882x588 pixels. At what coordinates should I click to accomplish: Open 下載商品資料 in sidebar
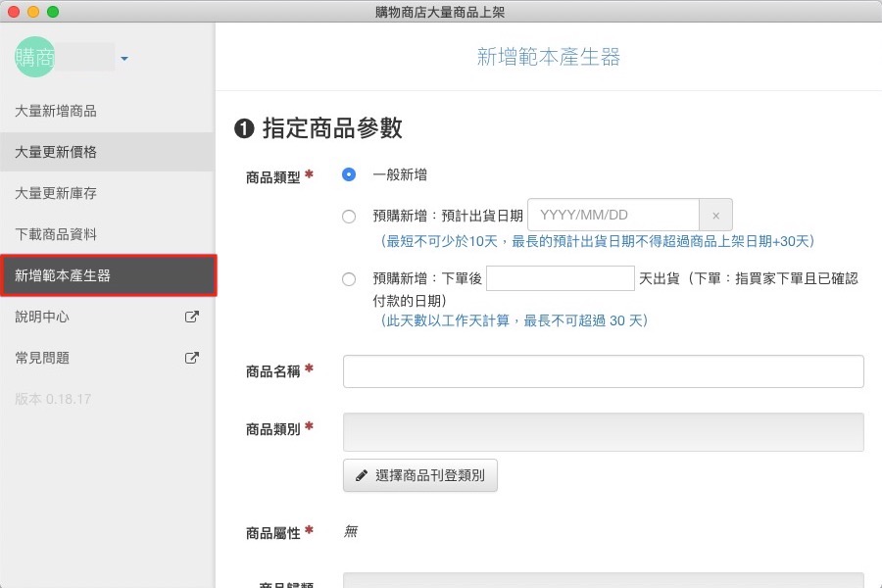(x=56, y=234)
